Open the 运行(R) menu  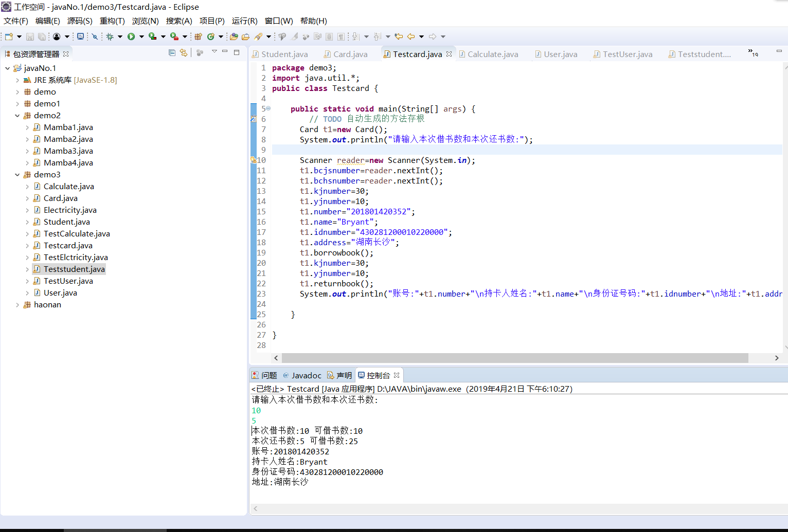click(x=244, y=21)
